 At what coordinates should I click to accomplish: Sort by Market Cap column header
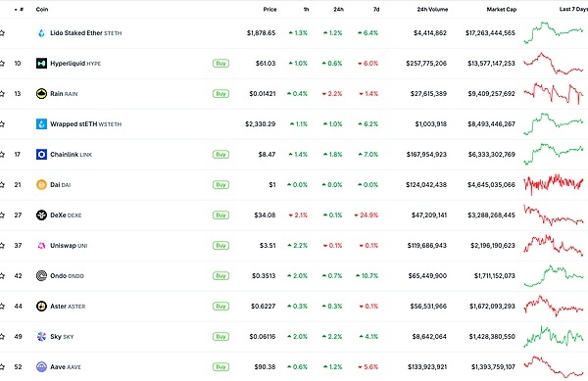click(x=502, y=10)
